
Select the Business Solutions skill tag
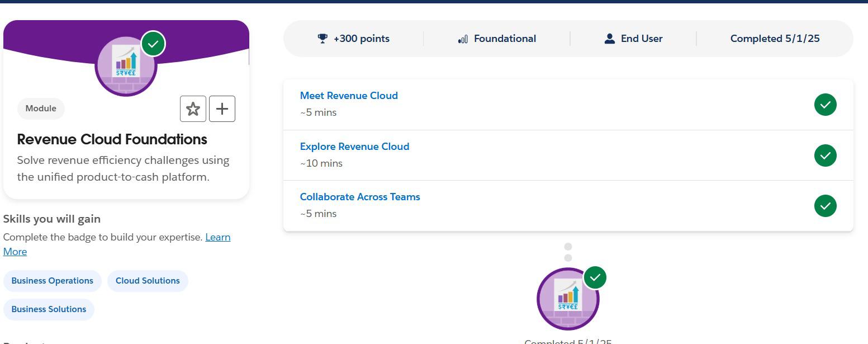click(x=49, y=309)
